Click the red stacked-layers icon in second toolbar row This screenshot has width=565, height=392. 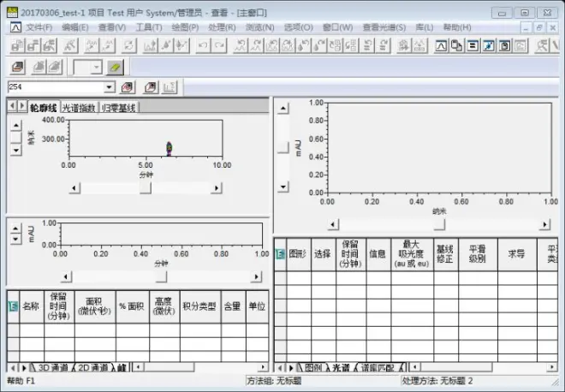click(x=17, y=68)
